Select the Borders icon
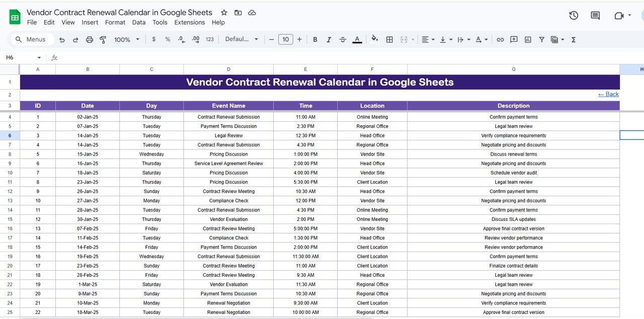Screen dimensions: 644x319 coord(389,39)
